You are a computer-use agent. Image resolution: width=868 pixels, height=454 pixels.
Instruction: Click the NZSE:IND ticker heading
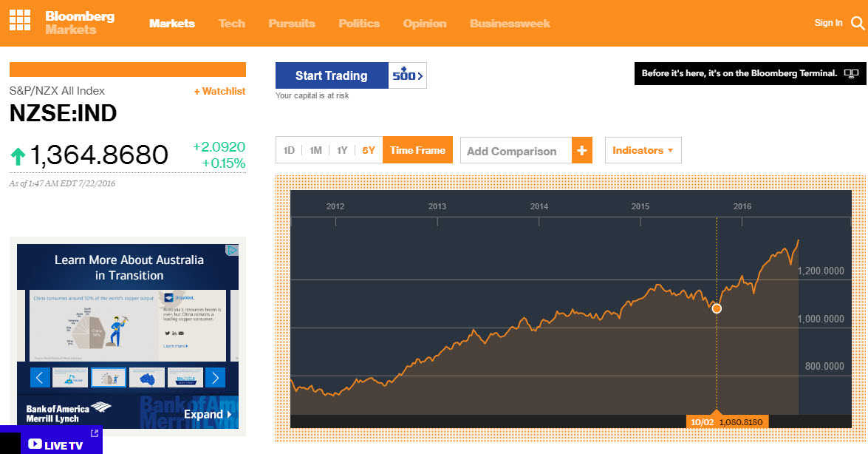pos(63,113)
